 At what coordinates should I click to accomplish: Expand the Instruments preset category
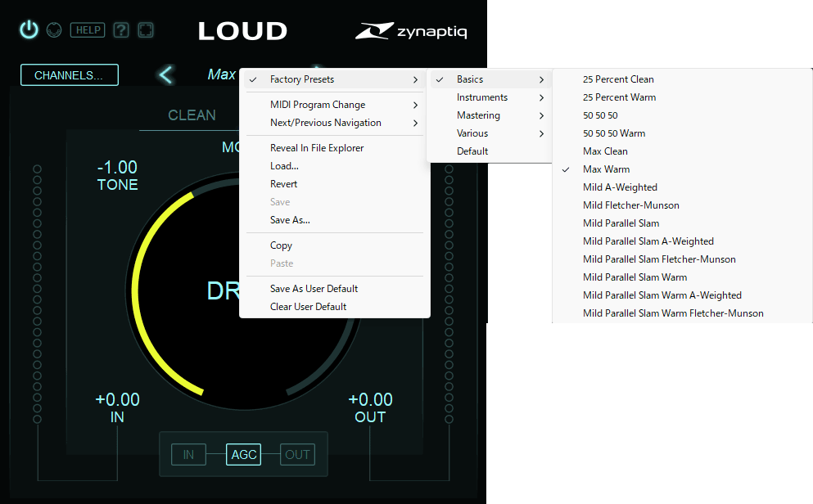(490, 97)
